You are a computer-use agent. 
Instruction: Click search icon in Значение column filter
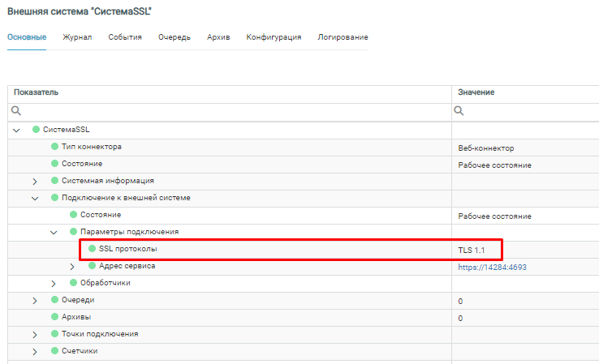coord(459,111)
